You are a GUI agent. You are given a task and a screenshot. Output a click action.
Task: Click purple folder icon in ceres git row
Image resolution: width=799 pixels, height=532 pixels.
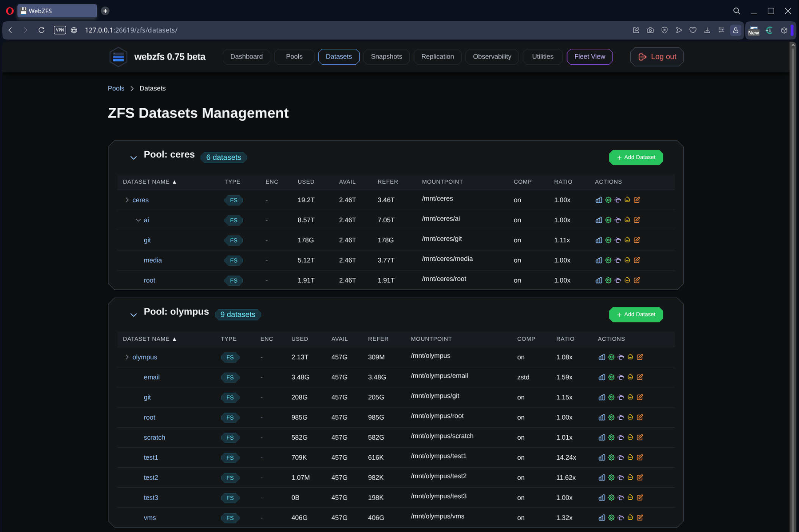(x=617, y=240)
